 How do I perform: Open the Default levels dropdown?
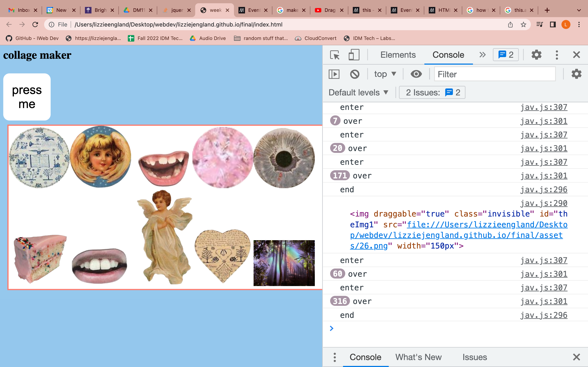pyautogui.click(x=358, y=93)
